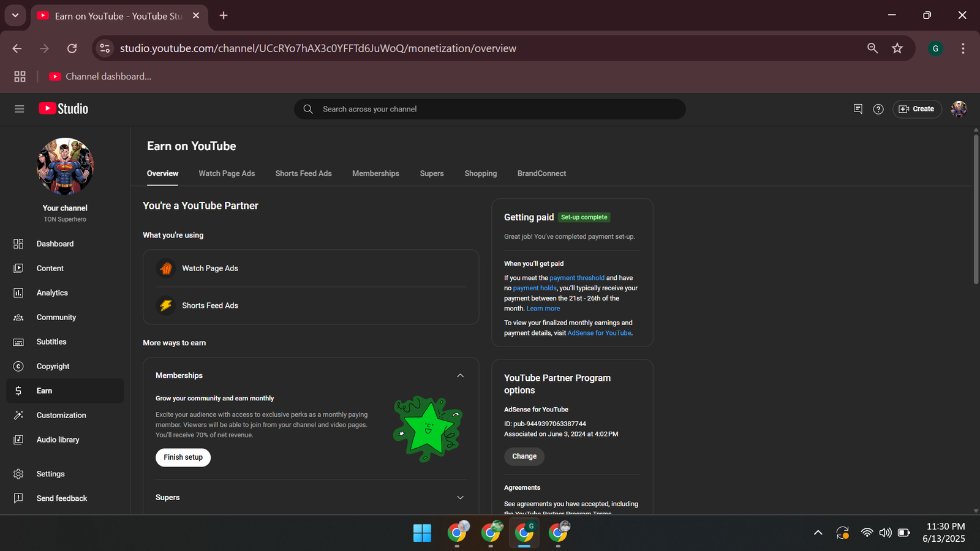
Task: Open Copyright in the sidebar
Action: pos(65,366)
